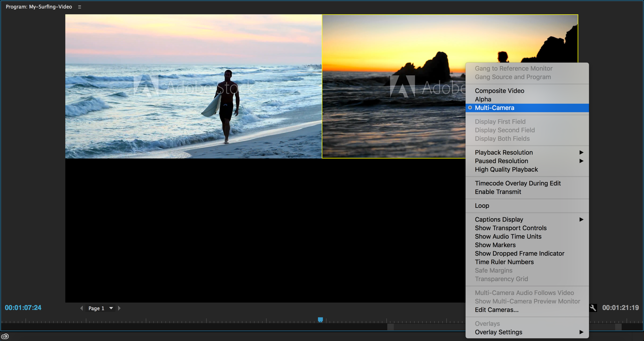Select Alpha display mode

527,99
